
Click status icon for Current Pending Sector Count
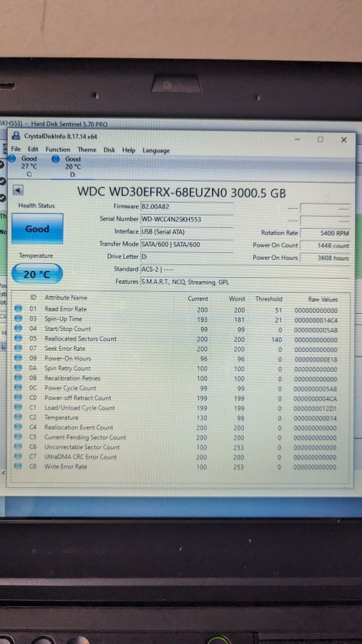pos(19,436)
